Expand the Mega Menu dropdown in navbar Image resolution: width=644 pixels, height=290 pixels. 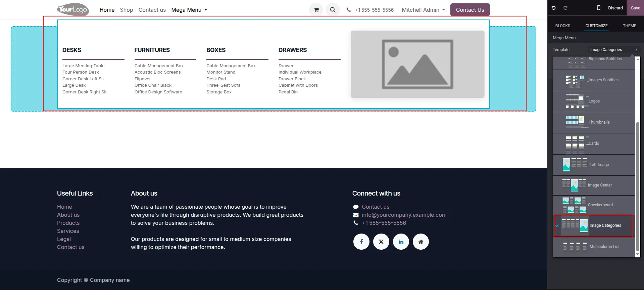coord(189,10)
